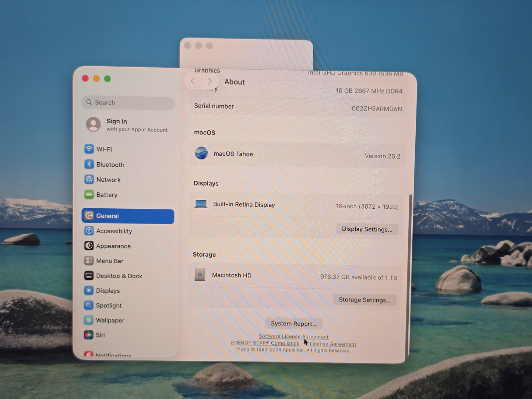Viewport: 532px width, 399px height.
Task: Select the Bluetooth sidebar label
Action: point(110,165)
